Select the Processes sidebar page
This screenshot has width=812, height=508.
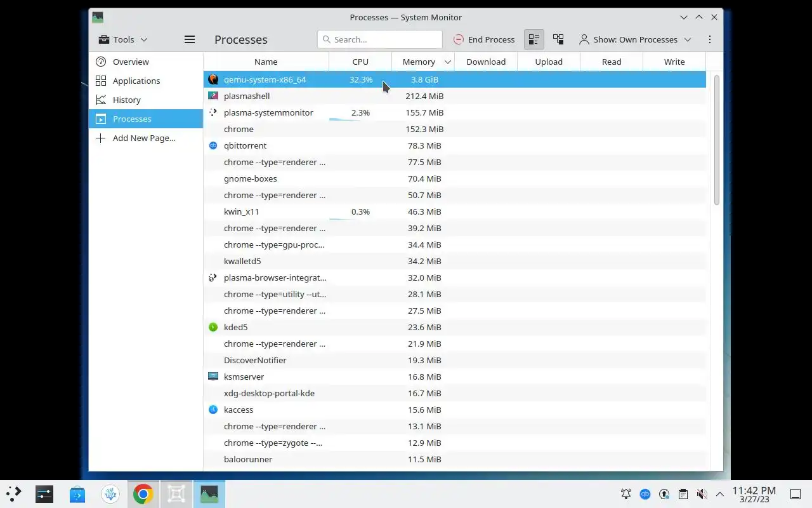click(x=146, y=119)
